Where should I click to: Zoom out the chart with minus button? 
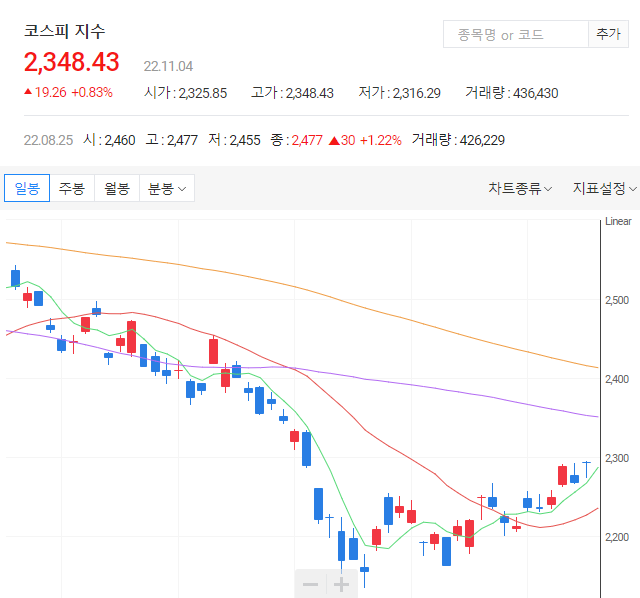coord(311,585)
